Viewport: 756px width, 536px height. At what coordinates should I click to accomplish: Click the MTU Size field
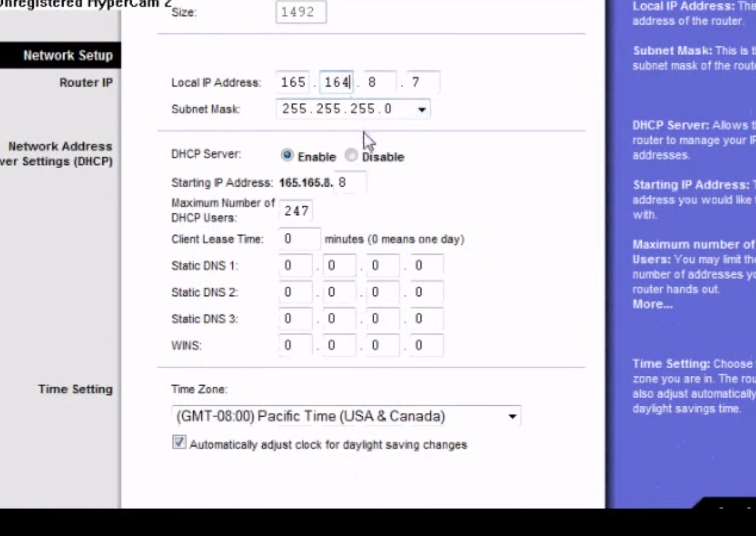tap(301, 12)
